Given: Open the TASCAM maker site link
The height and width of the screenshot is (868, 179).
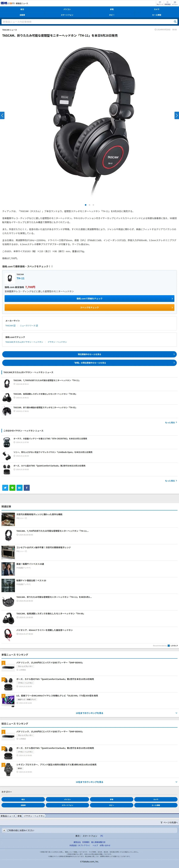Looking at the screenshot, I should [10, 326].
